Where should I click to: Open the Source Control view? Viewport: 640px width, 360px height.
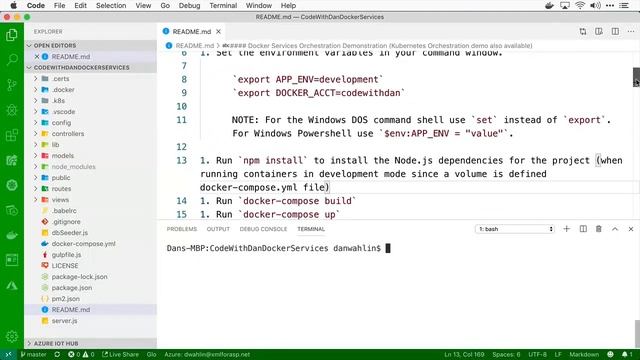coord(12,85)
